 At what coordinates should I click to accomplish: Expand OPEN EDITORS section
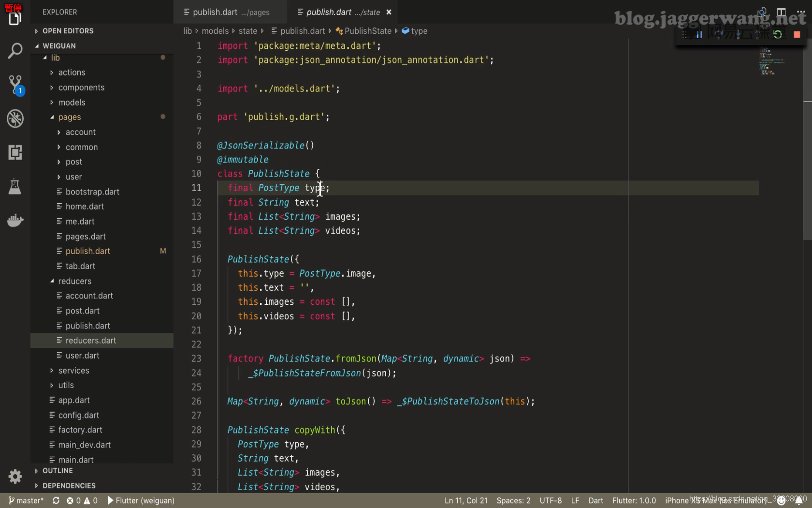coord(101,31)
